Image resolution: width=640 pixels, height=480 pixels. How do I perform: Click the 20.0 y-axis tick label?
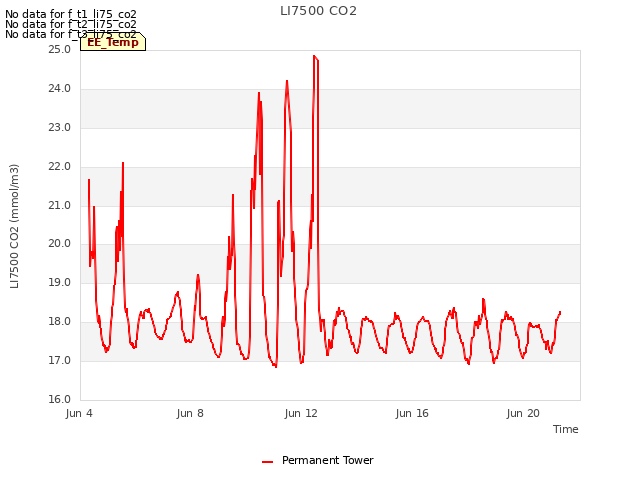60,244
